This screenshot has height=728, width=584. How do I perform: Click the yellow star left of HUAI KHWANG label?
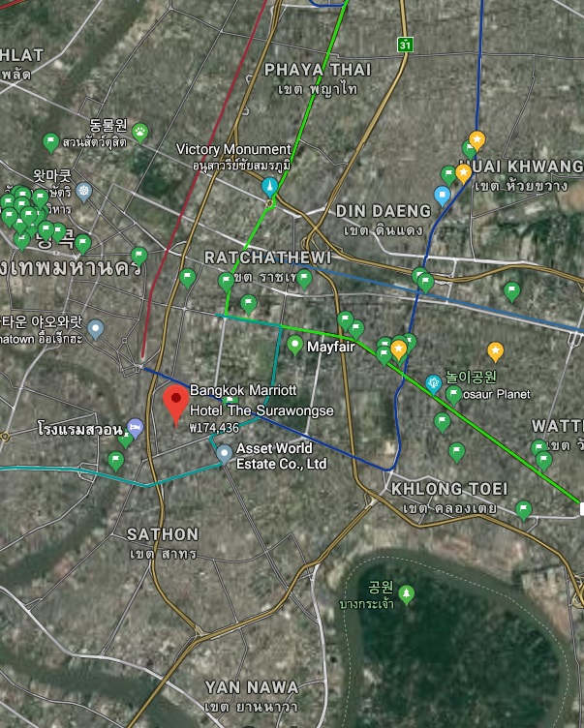(463, 173)
